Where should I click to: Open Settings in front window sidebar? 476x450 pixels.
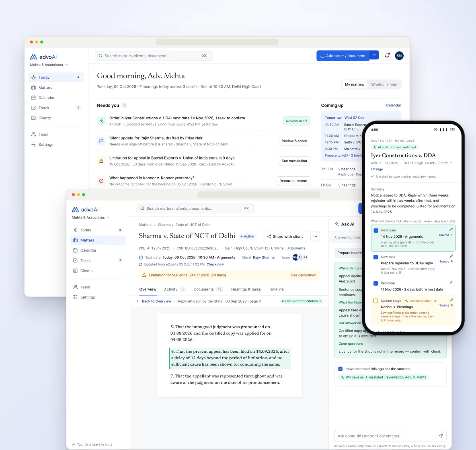[98, 297]
